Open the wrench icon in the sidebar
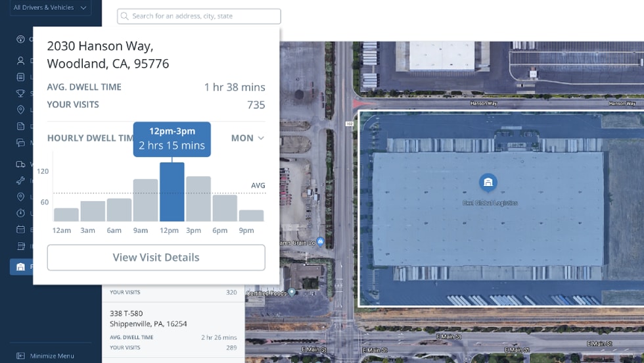 (x=20, y=181)
